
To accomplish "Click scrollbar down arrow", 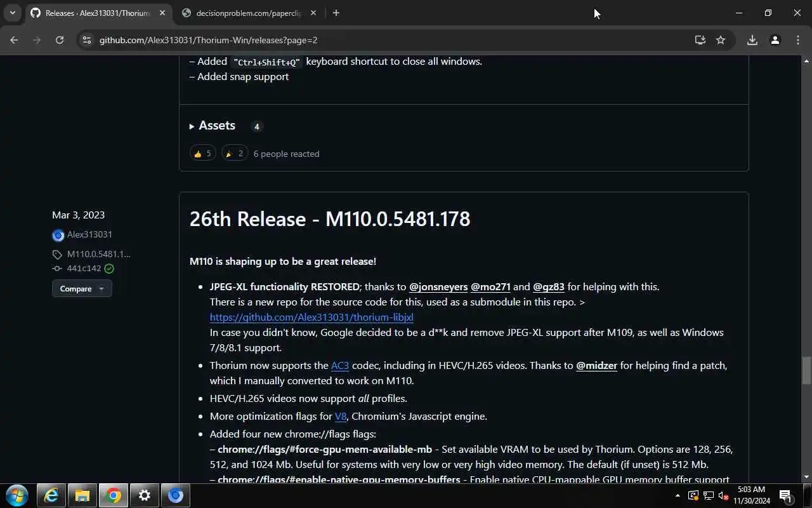I will coord(806,477).
